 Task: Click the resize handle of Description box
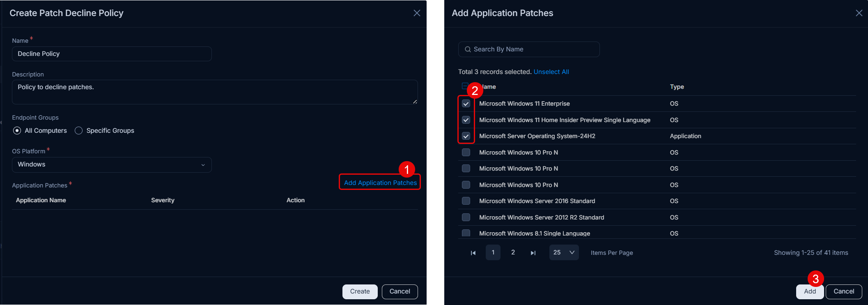415,102
